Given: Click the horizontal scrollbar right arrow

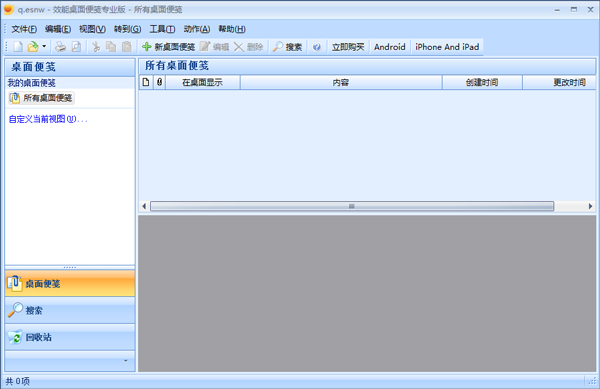Looking at the screenshot, I should pos(590,206).
